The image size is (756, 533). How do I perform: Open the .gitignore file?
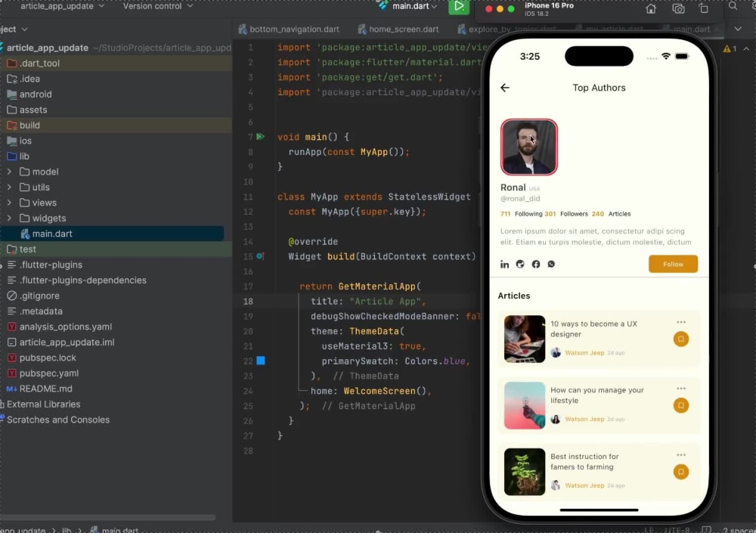(39, 296)
